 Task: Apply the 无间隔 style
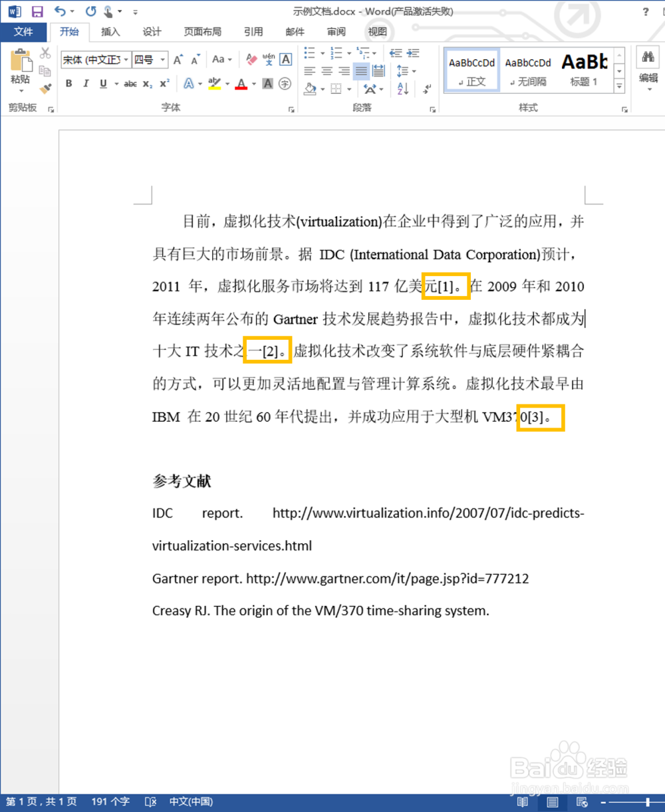click(528, 70)
